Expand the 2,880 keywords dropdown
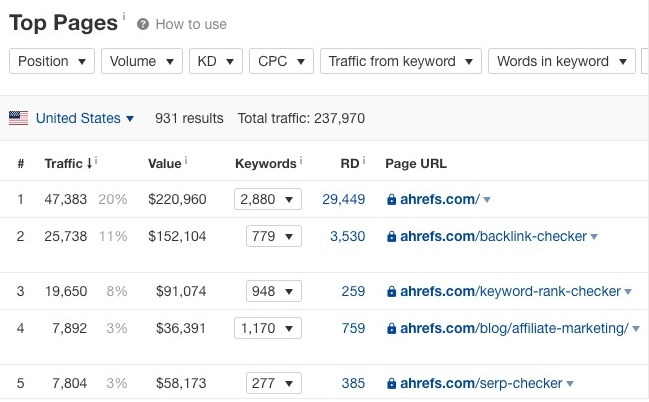The image size is (649, 402). (268, 199)
